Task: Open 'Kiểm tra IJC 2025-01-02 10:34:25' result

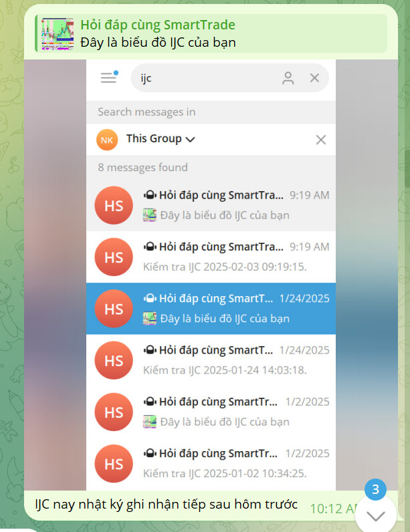Action: coord(211,463)
